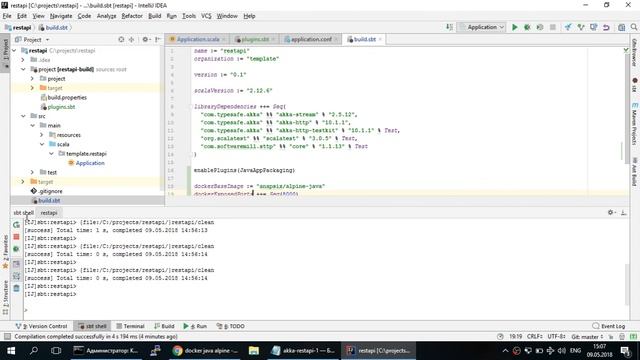Change the UTF-8 encoding in status bar
640x360 pixels.
(556, 337)
